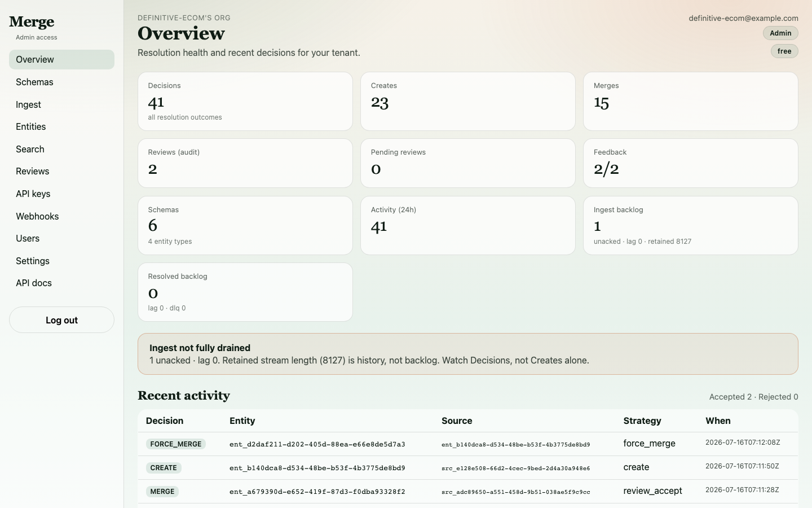Click the Entity column header
Screen dimensions: 812x508
[242, 421]
